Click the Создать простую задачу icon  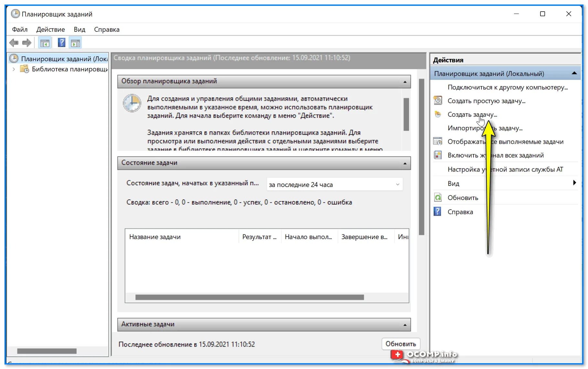(x=438, y=101)
